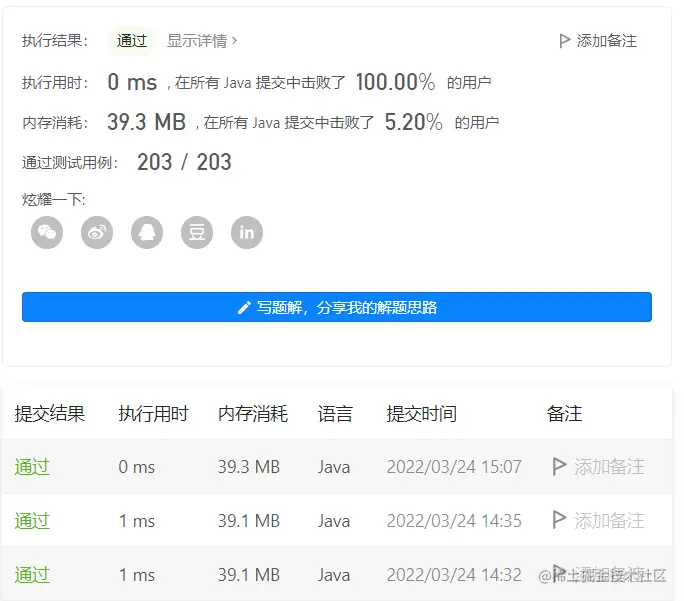Click 39.1 MB cell in 14:35 row

pos(249,521)
